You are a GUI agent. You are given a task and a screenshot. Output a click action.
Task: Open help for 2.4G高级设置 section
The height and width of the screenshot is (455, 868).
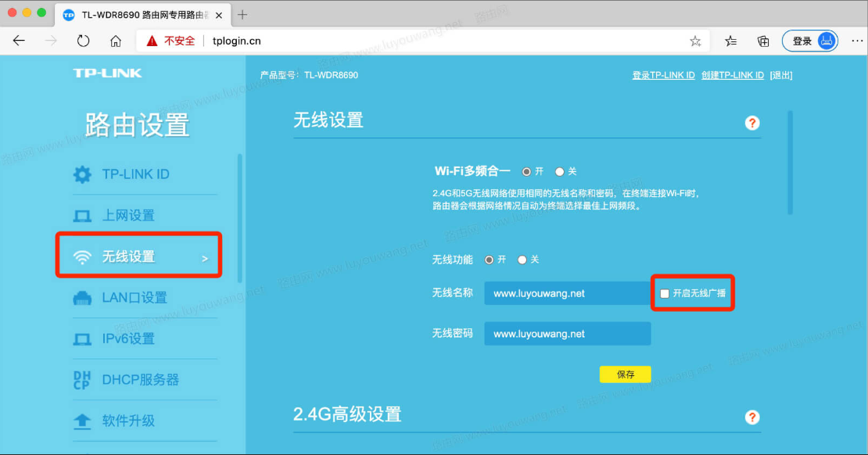pyautogui.click(x=751, y=417)
